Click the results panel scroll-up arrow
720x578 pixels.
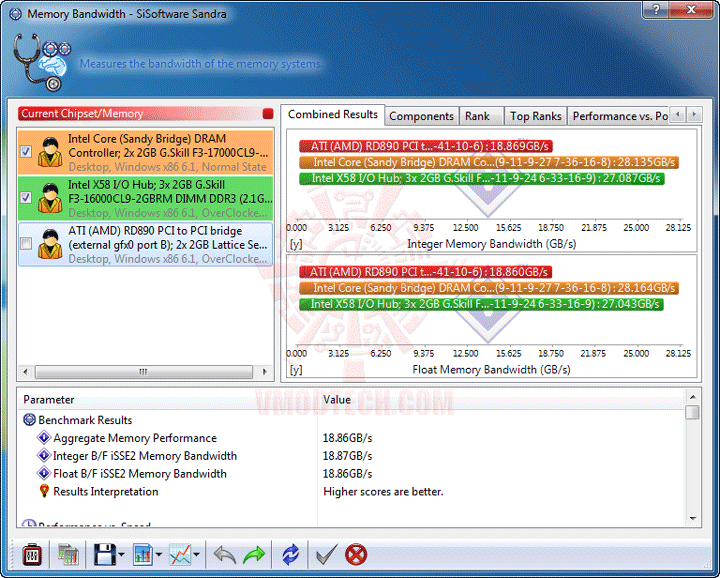[x=693, y=397]
